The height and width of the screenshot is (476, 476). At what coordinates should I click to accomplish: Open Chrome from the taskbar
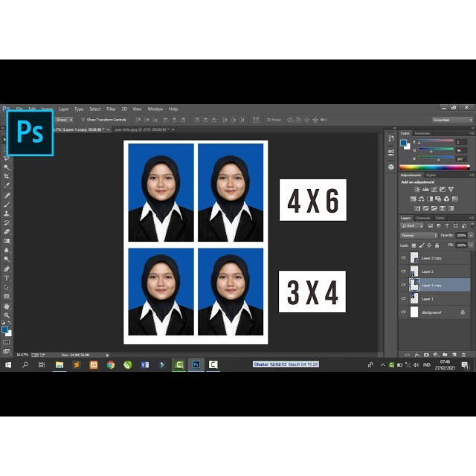[111, 364]
